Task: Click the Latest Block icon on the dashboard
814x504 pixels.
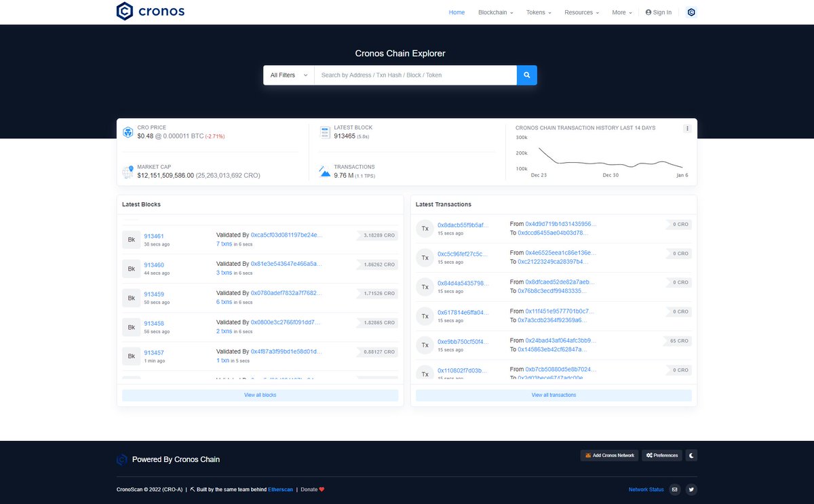Action: 325,132
